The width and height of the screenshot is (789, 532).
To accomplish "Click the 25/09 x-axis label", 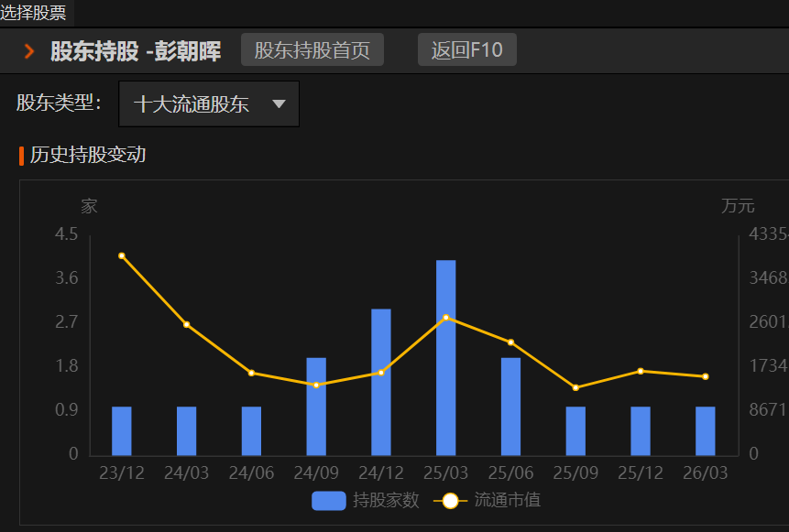I will coord(575,472).
